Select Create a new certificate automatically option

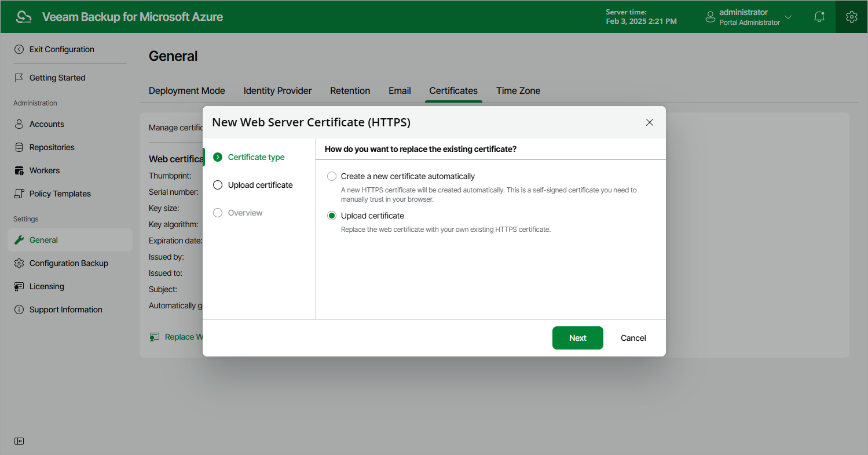pyautogui.click(x=332, y=176)
